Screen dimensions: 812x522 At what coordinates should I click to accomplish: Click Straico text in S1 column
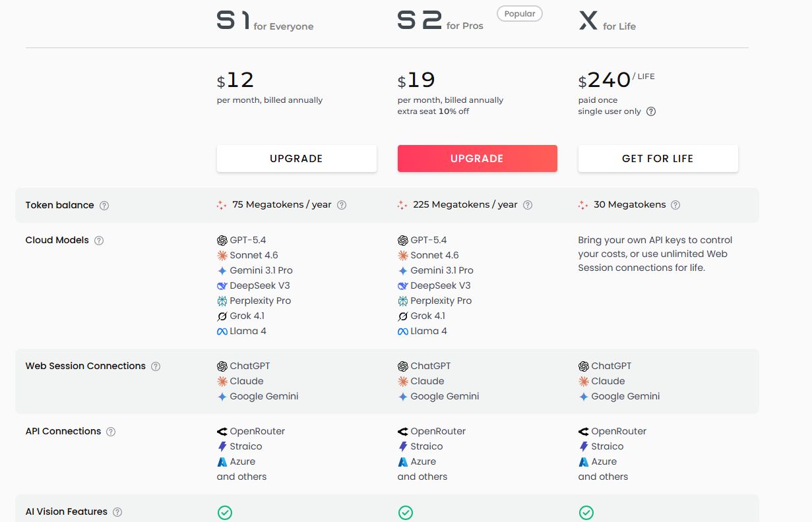(246, 447)
